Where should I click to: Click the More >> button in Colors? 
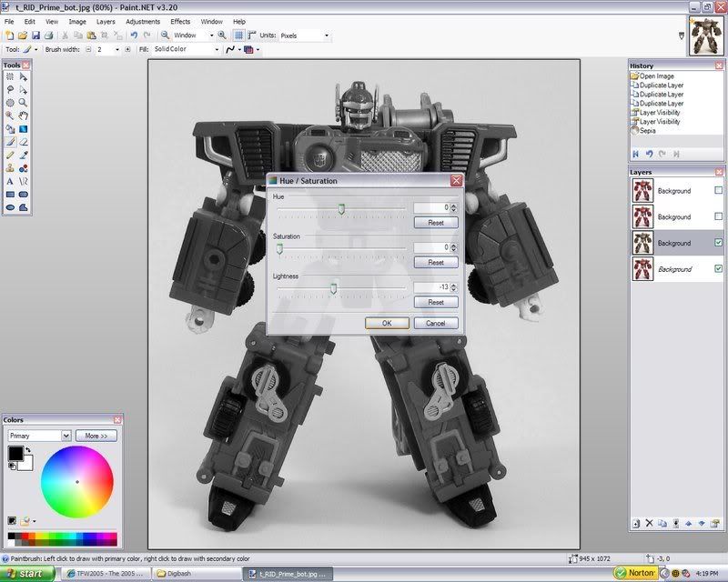point(96,436)
